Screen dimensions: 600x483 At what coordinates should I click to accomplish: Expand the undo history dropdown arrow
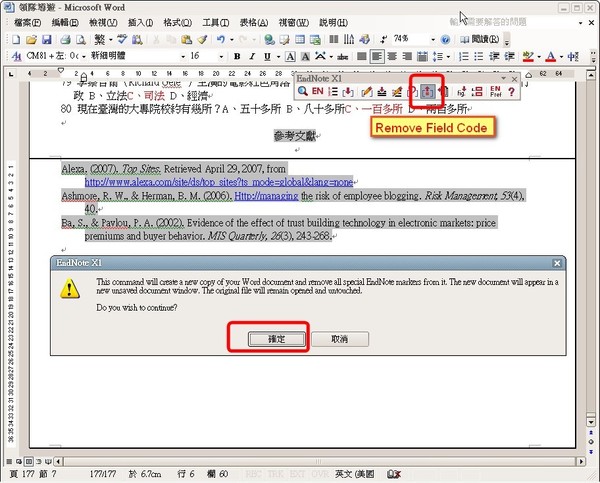[x=232, y=39]
